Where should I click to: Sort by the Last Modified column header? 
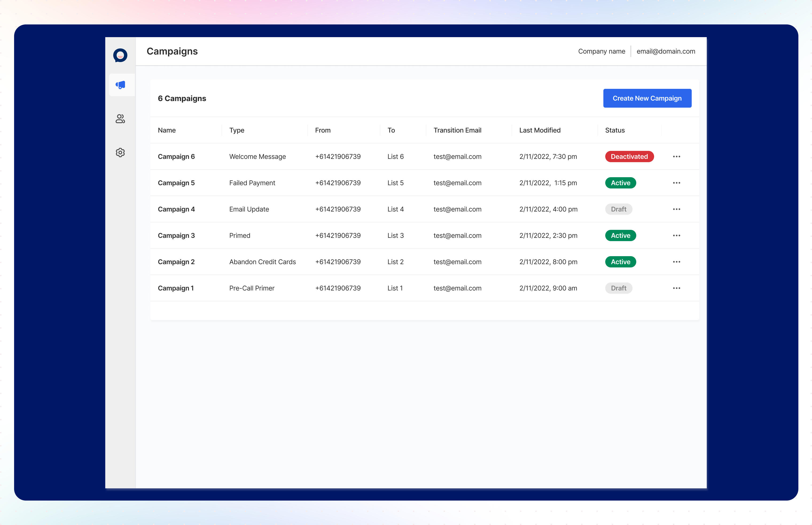pos(540,130)
